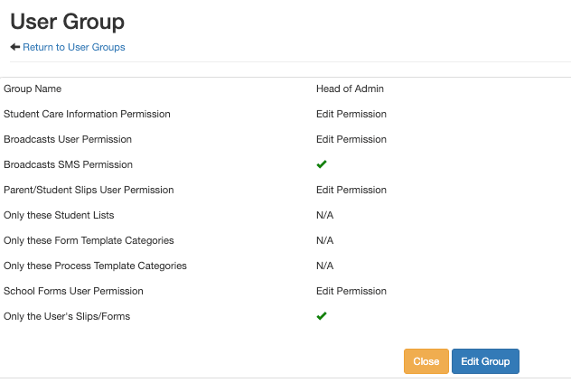Screen dimensions: 571x392
Task: Click N/A value for Form Template Categories
Action: pyautogui.click(x=325, y=240)
